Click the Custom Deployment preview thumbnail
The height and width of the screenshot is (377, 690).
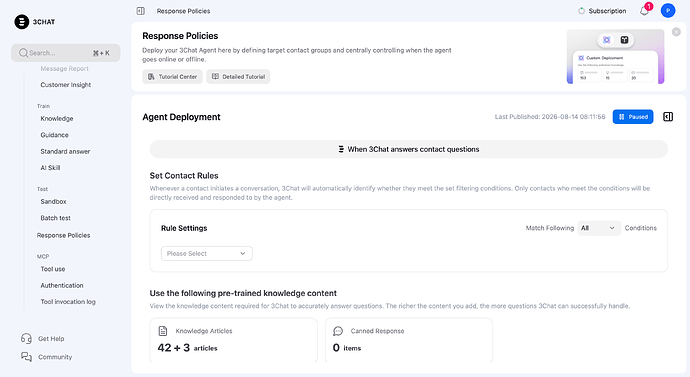[615, 56]
